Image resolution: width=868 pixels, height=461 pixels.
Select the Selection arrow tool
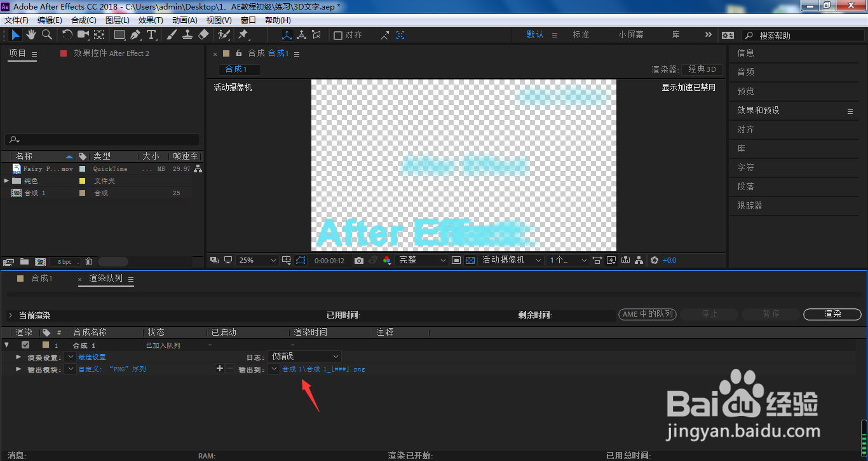click(15, 34)
